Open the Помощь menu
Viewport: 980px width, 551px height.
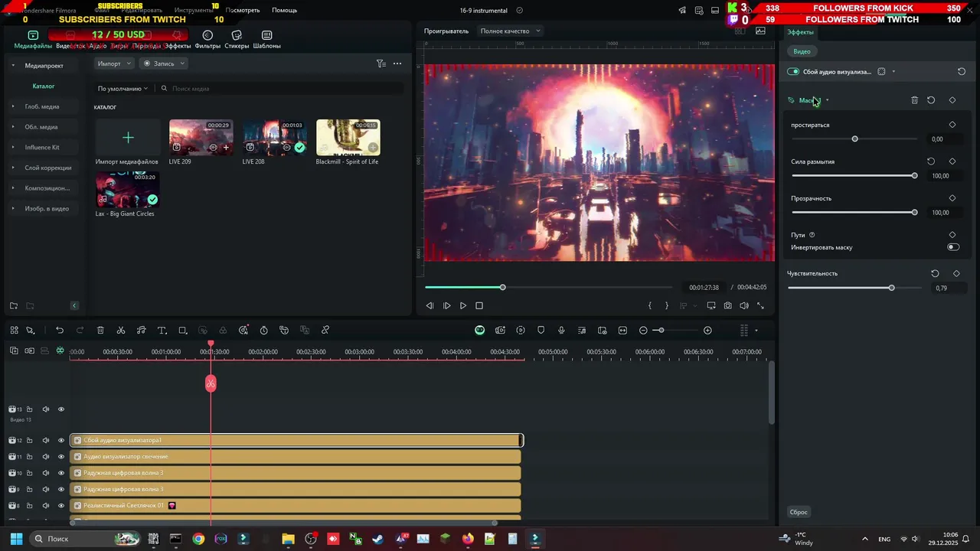click(284, 11)
